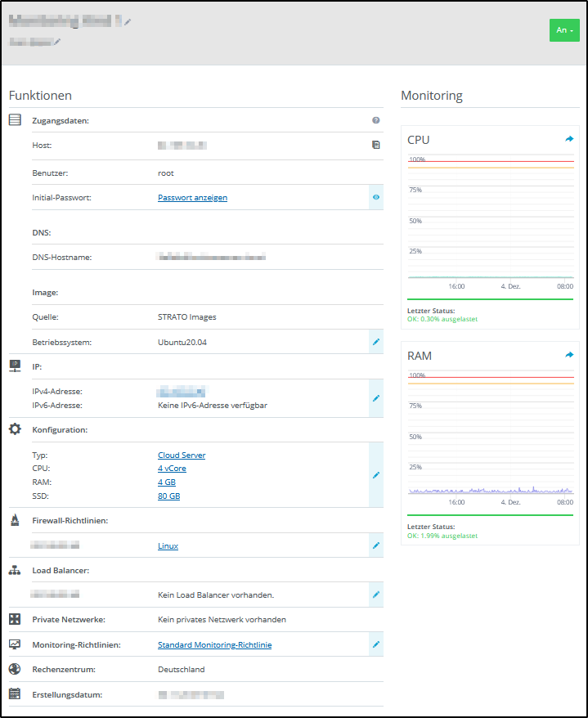This screenshot has width=588, height=718.
Task: Click the 'Funktionen' heading
Action: pos(40,95)
